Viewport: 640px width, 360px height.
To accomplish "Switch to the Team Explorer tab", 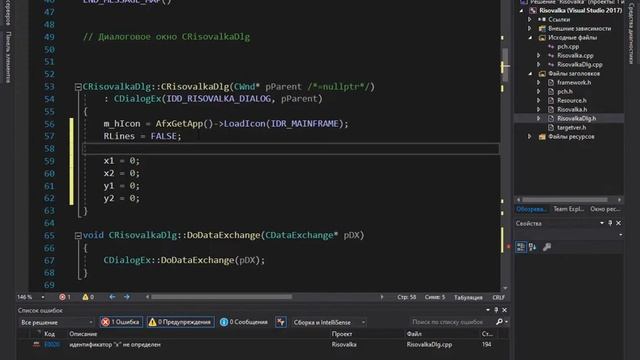I will [x=568, y=209].
